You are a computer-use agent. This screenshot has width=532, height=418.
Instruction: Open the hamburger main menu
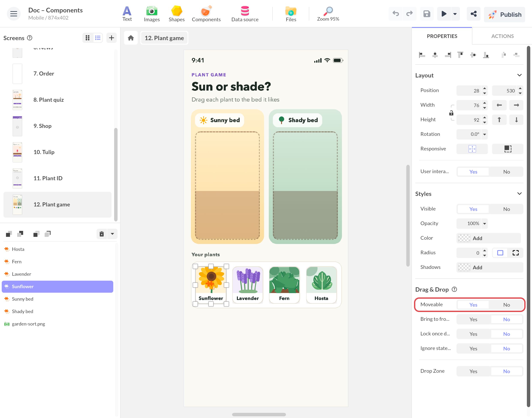click(14, 14)
